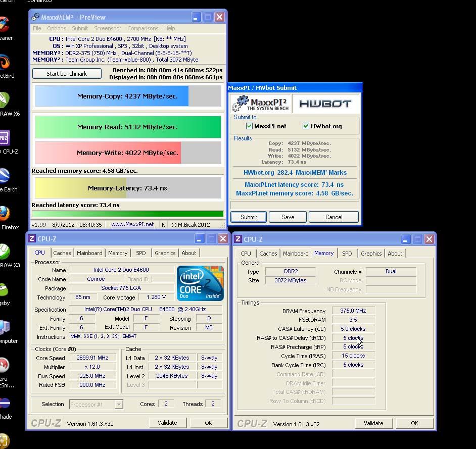Toggle the HWbot.org submit checkbox
This screenshot has height=449, width=476.
306,126
